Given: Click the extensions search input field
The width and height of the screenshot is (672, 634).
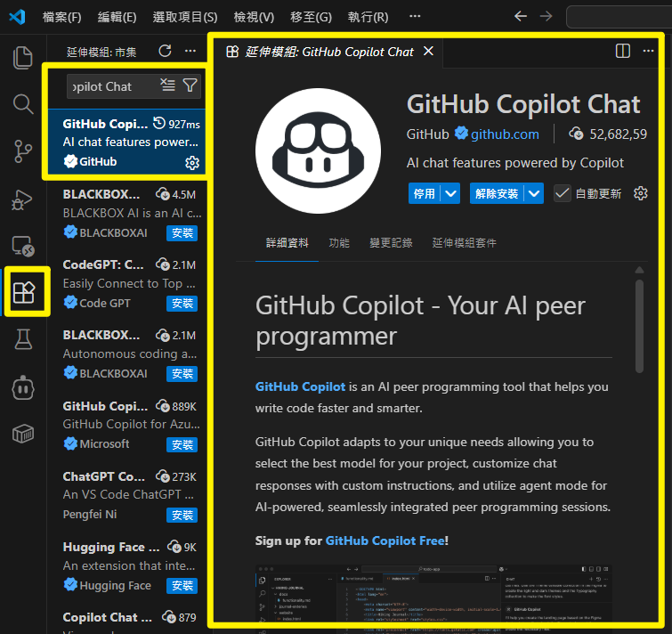Looking at the screenshot, I should tap(111, 86).
